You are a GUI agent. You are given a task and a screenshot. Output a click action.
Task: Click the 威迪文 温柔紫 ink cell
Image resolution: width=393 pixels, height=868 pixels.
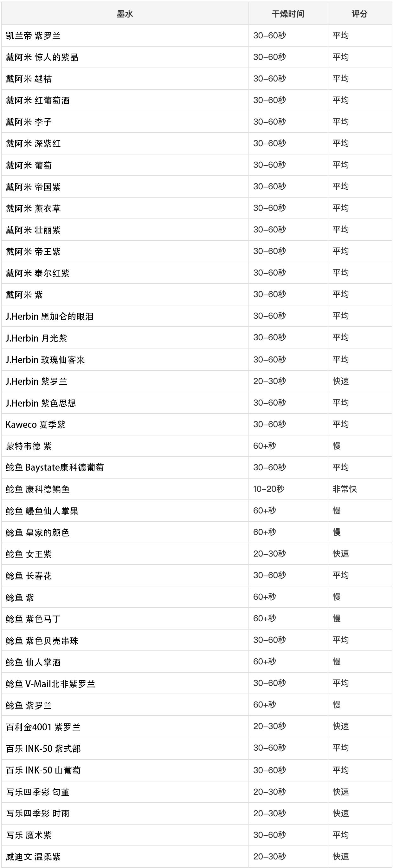[x=33, y=856]
